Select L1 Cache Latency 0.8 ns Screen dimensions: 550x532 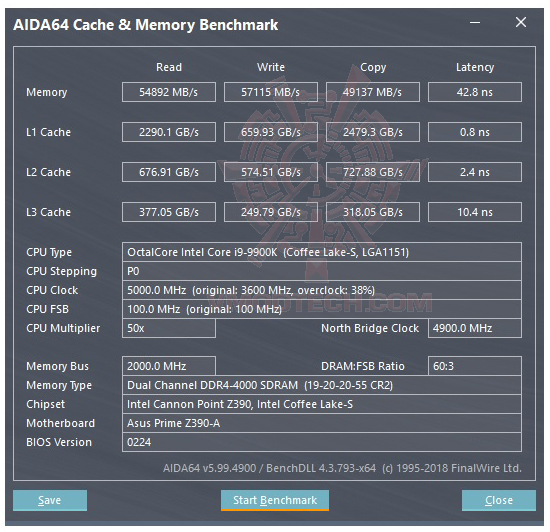[475, 132]
